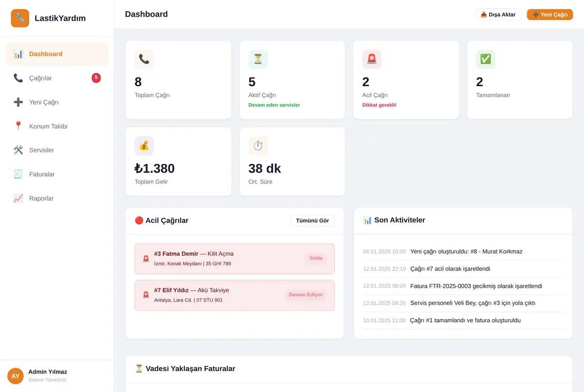
Task: Click activity about Veli Bey yola çıktı
Action: coord(473,303)
